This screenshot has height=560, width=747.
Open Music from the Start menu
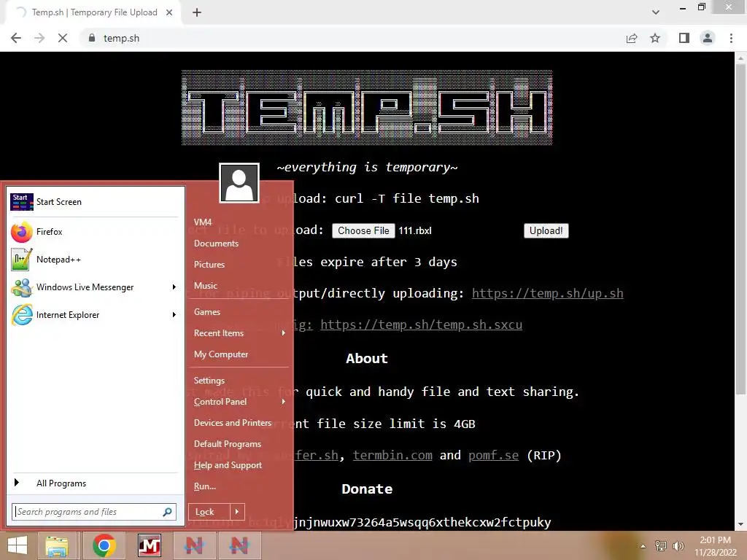click(x=206, y=286)
